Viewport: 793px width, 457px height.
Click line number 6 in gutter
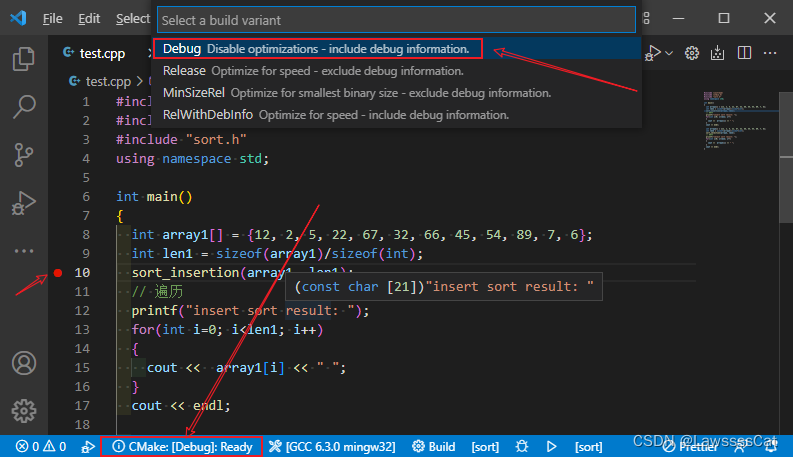[x=86, y=197]
